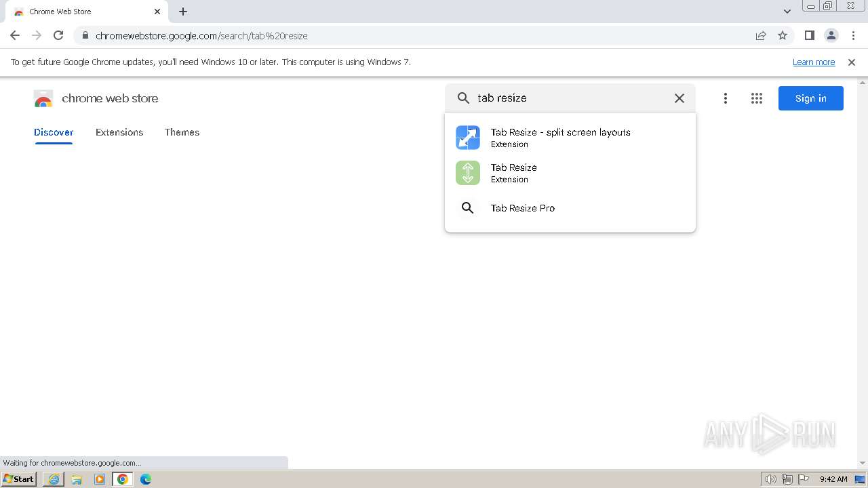
Task: Open the new tab plus button
Action: pos(183,12)
